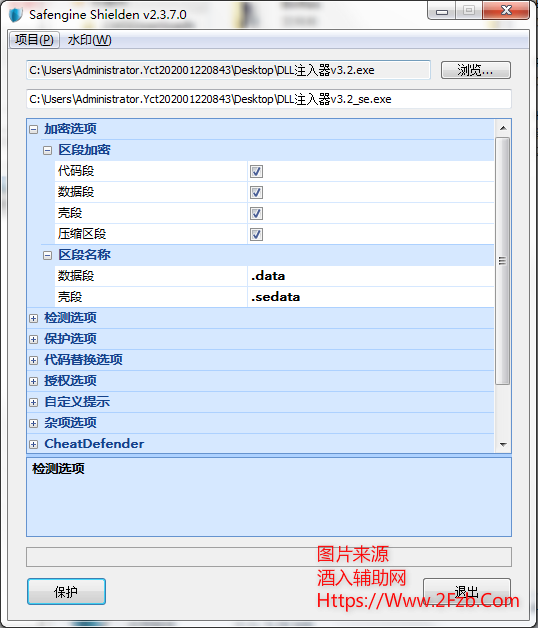Click the input file path field

tap(228, 70)
